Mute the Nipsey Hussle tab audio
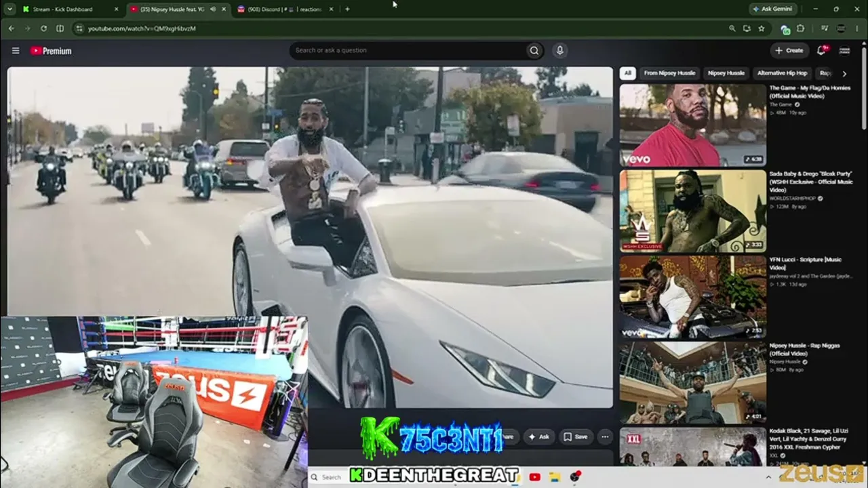This screenshot has width=868, height=488. (213, 9)
